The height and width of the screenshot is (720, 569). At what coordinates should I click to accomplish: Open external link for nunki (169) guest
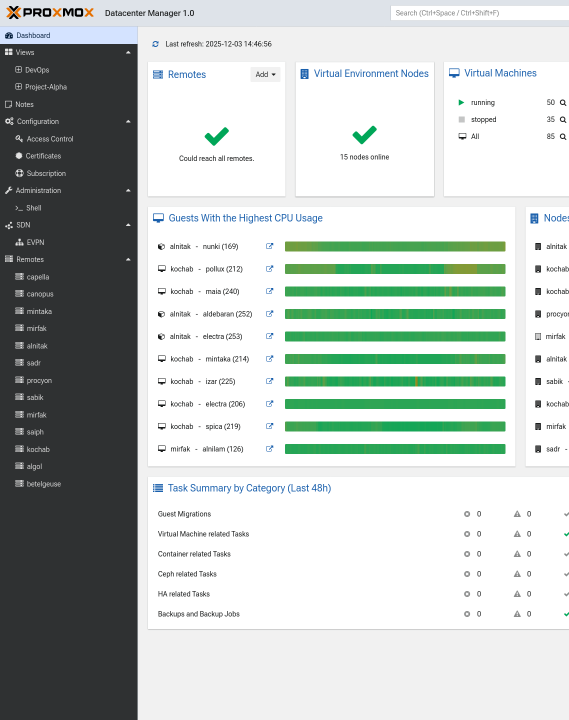pyautogui.click(x=270, y=246)
